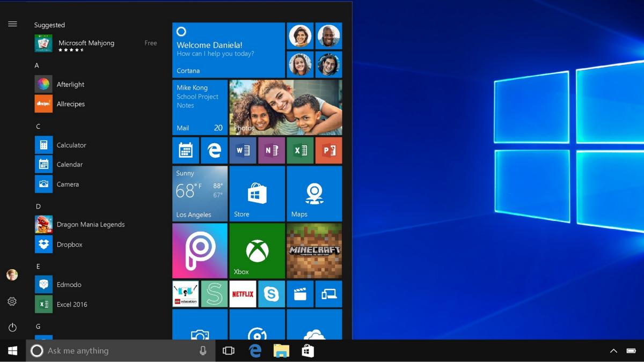Click the Windows Start button
The height and width of the screenshot is (362, 644).
point(12,351)
